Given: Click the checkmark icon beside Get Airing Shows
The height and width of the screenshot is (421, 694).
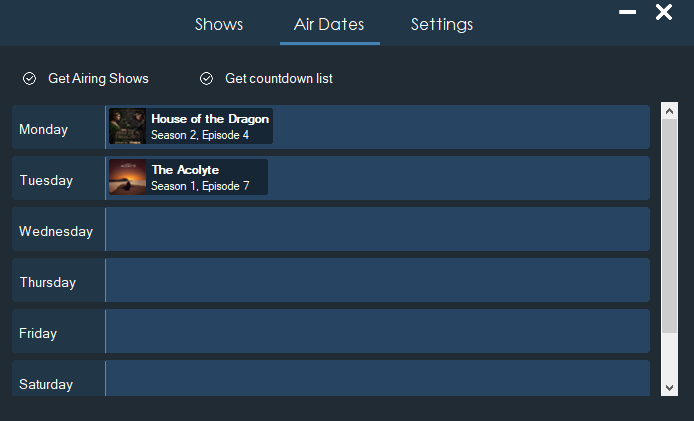Looking at the screenshot, I should click(x=29, y=78).
